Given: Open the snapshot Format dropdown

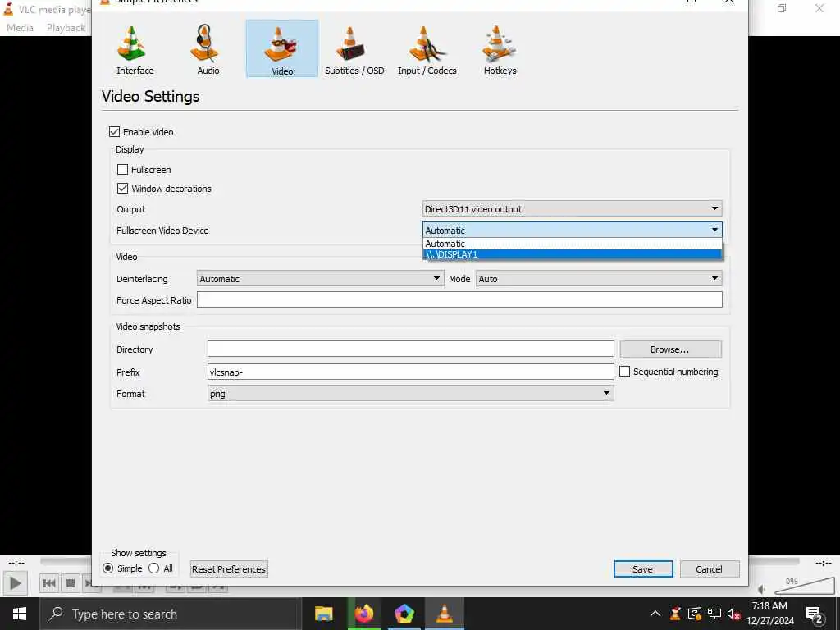Looking at the screenshot, I should [x=410, y=394].
